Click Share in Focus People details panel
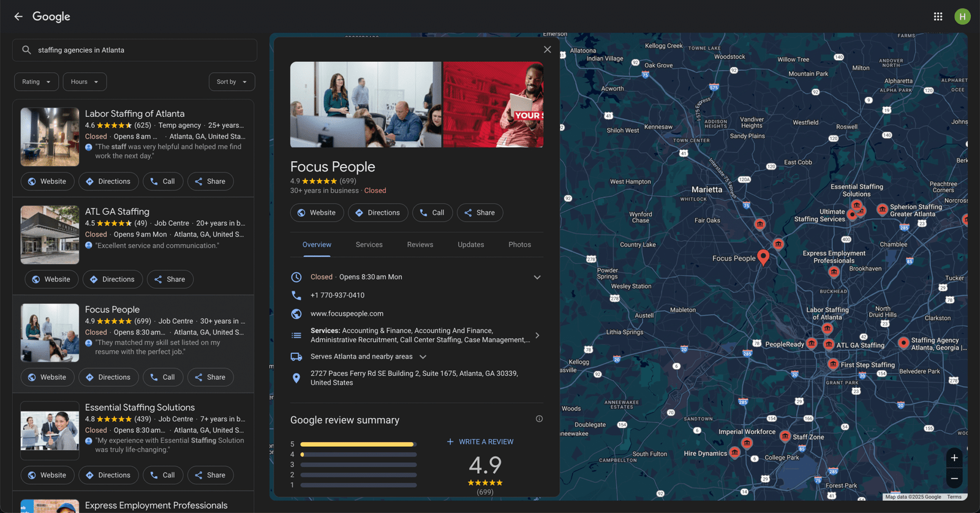This screenshot has width=980, height=513. [x=480, y=212]
